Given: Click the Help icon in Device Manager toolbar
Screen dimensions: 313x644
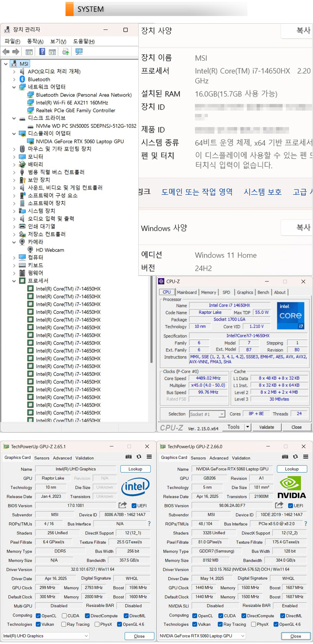Looking at the screenshot, I should (42, 52).
